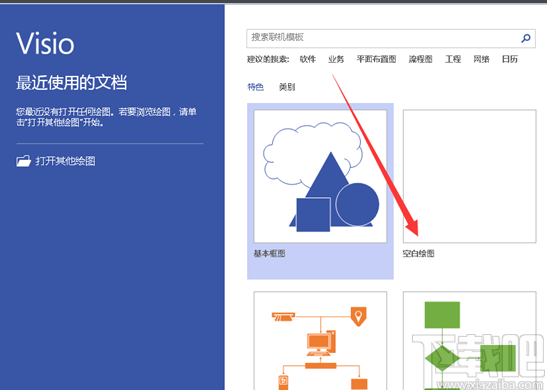Select suggested search 日历
The width and height of the screenshot is (547, 390).
509,59
